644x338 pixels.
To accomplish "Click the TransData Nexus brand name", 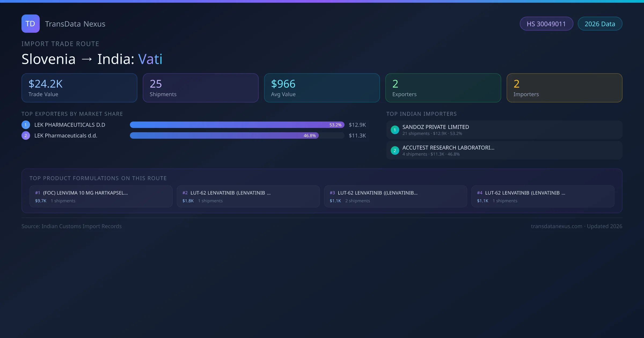I will click(x=75, y=24).
